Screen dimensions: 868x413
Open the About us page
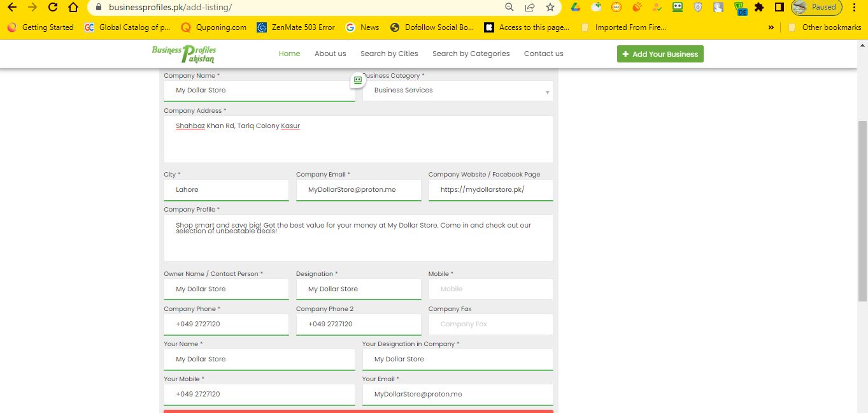pos(331,54)
